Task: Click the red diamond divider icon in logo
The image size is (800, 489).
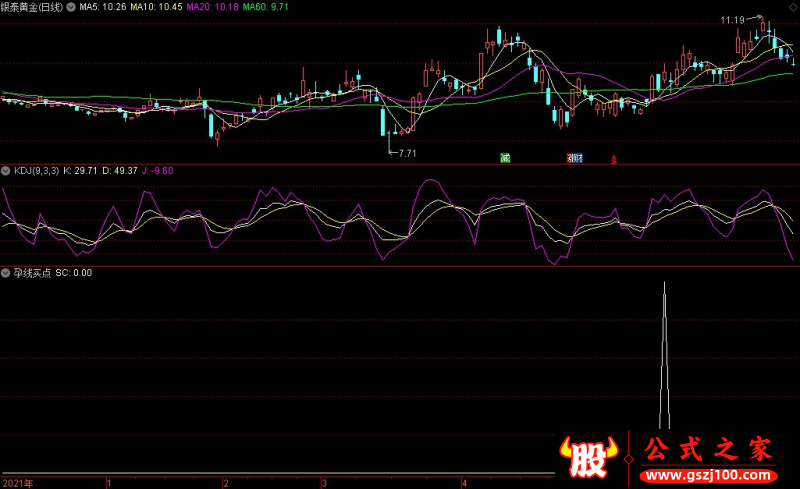Action: [x=629, y=459]
